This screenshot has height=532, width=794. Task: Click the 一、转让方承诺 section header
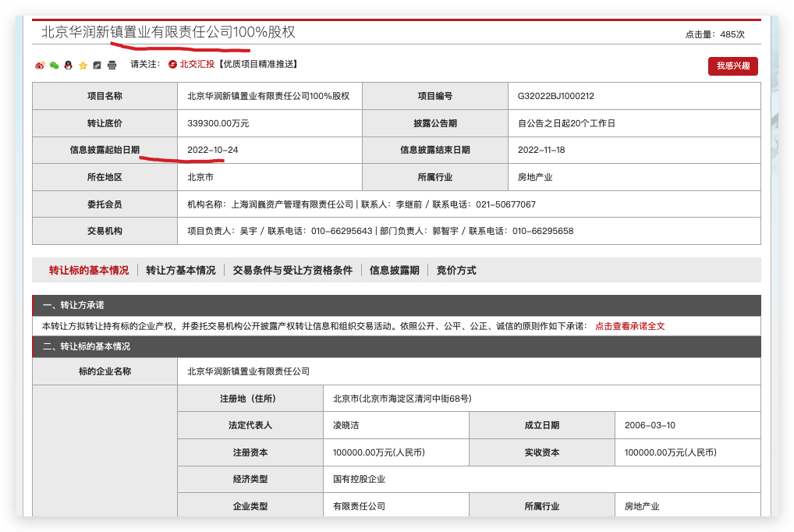(x=396, y=305)
